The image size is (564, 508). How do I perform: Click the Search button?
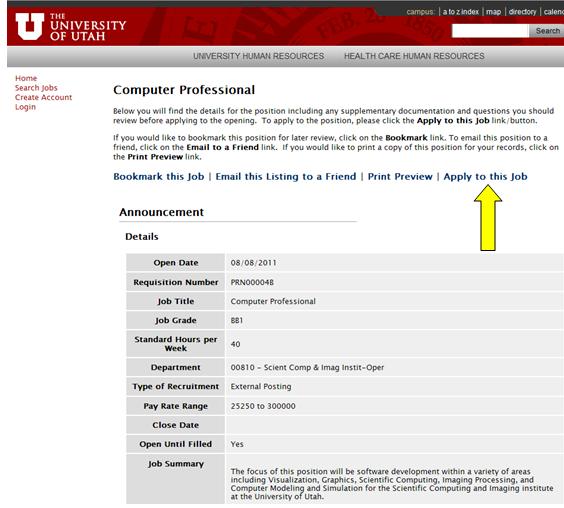[547, 31]
